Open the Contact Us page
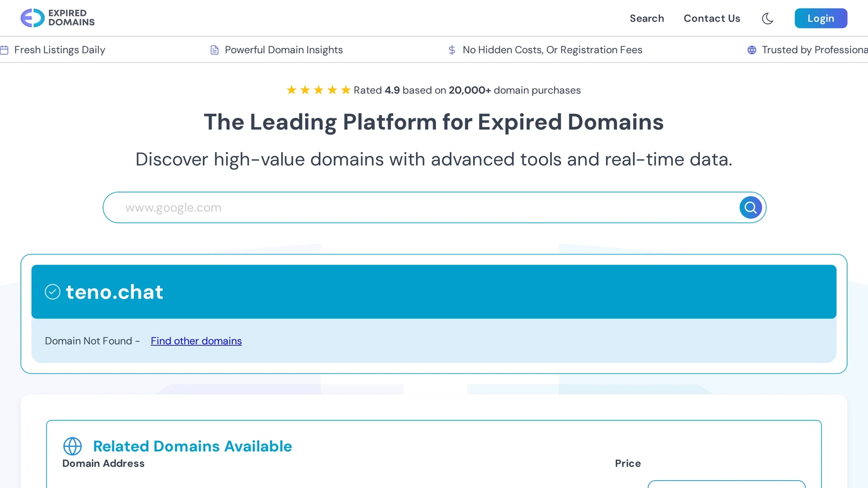 (712, 19)
